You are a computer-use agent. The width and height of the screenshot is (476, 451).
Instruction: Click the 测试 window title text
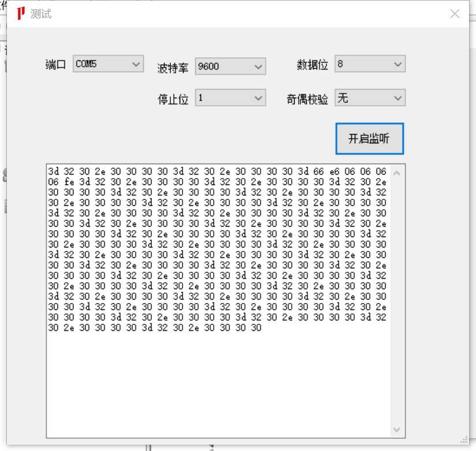click(40, 14)
